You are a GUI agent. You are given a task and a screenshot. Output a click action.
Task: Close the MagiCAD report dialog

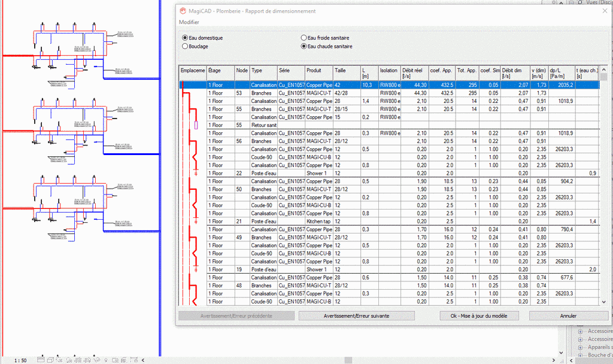pyautogui.click(x=605, y=11)
